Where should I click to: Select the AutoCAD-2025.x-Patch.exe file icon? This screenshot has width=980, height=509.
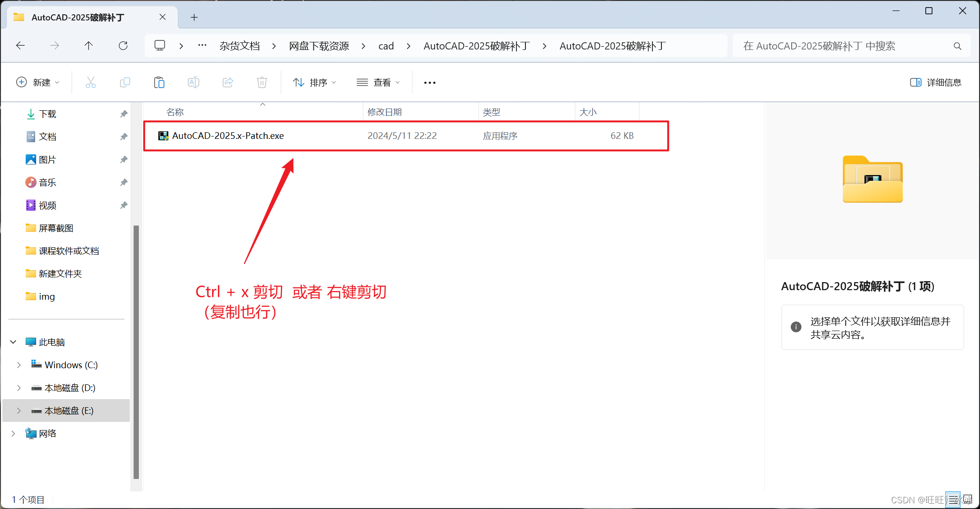point(163,136)
